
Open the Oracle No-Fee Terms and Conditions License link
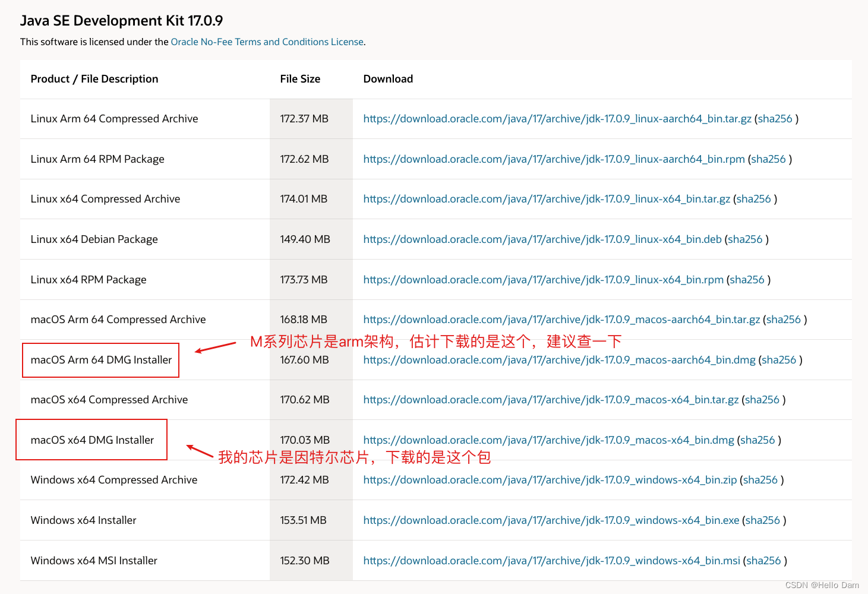[267, 42]
